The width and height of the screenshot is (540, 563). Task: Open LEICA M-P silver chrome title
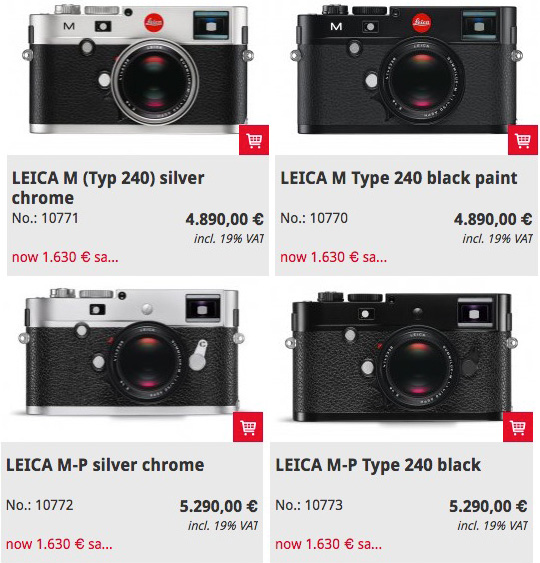(105, 465)
